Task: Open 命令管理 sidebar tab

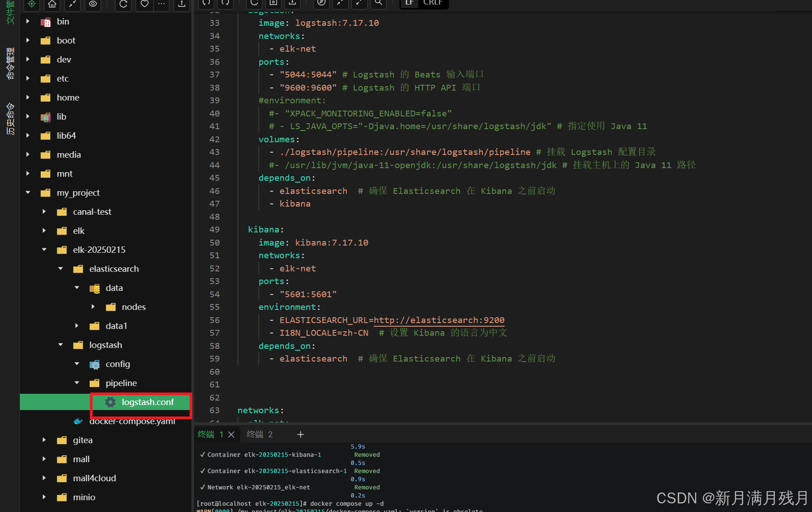Action: [x=10, y=63]
